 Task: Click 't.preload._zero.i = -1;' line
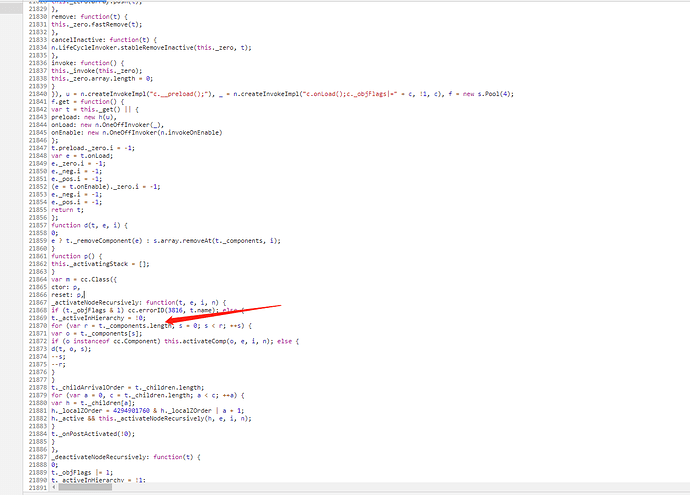click(93, 148)
